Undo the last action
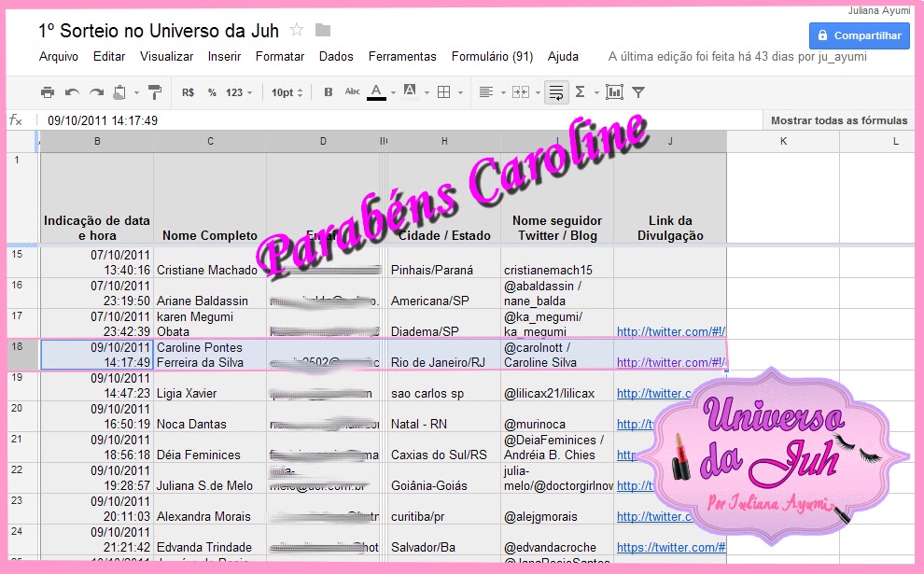The width and height of the screenshot is (924, 574). (72, 92)
